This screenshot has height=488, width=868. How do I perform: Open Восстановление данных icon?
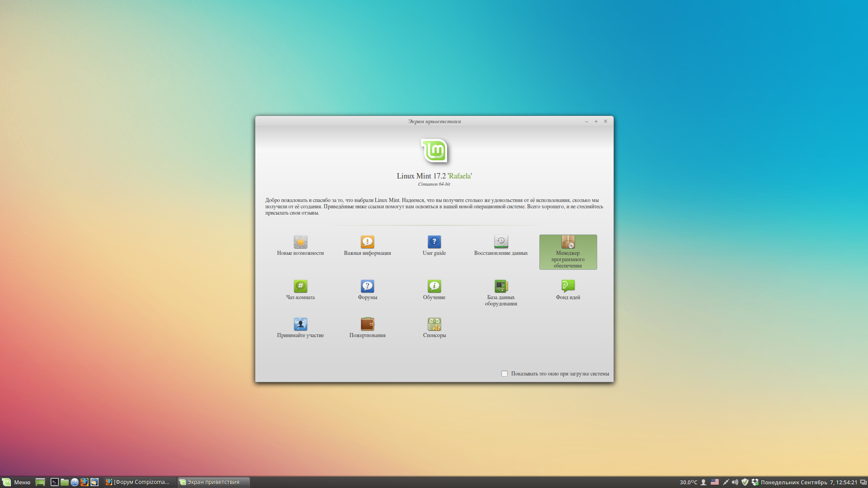(501, 242)
